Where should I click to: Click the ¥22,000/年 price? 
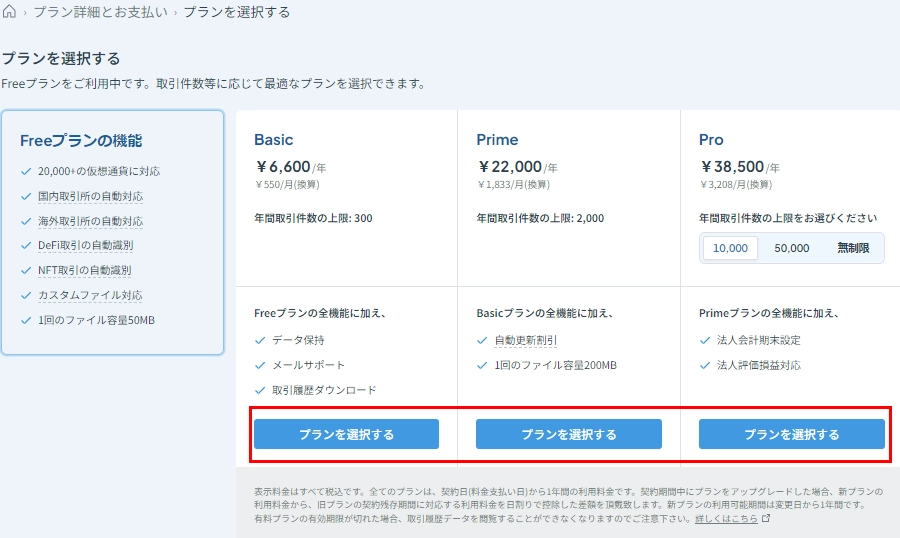[x=517, y=167]
